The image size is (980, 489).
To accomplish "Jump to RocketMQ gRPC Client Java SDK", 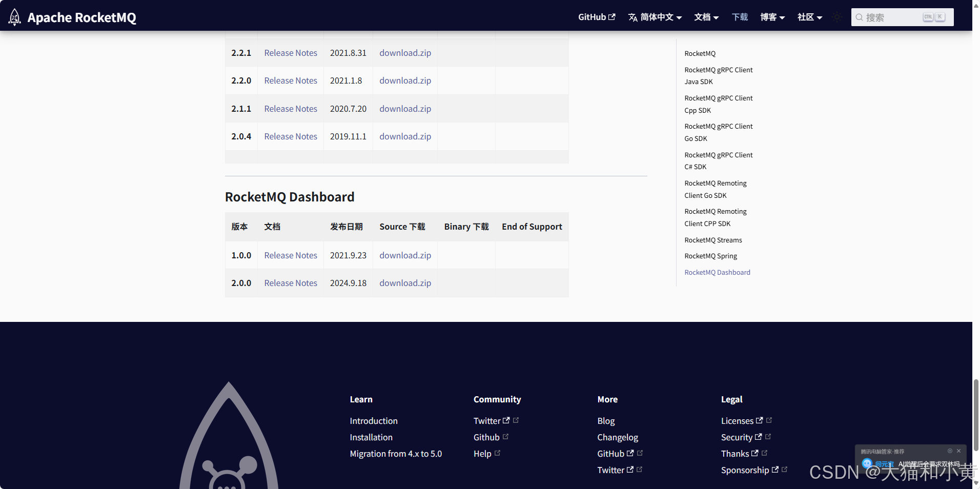I will (x=718, y=76).
